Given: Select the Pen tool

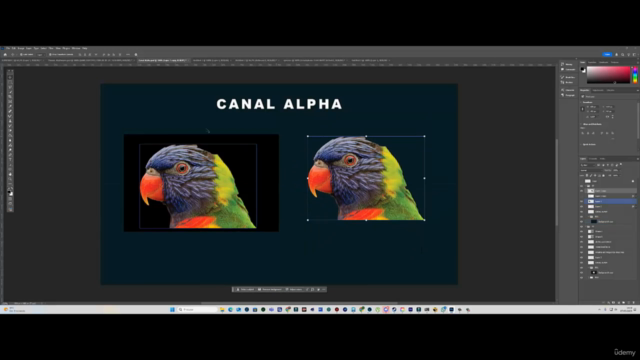Looking at the screenshot, I should (10, 154).
